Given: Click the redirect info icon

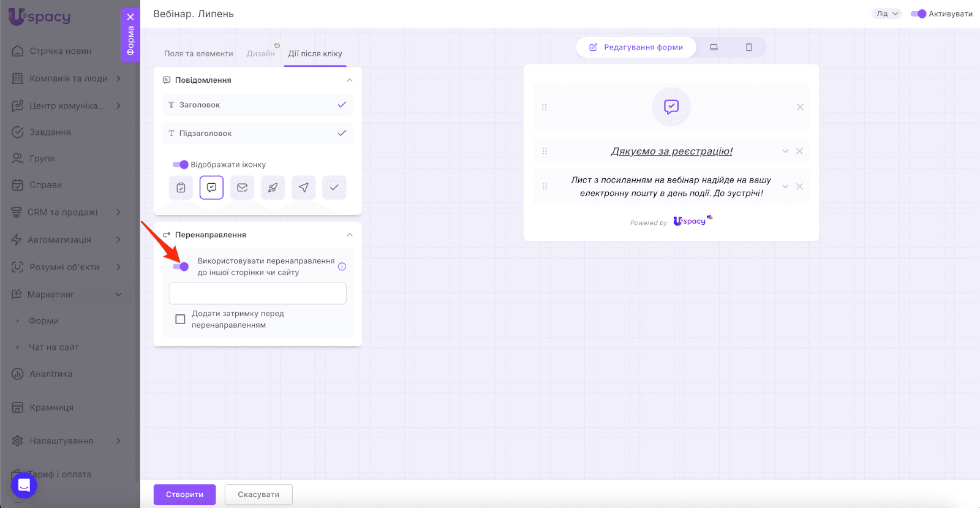Looking at the screenshot, I should pos(342,267).
